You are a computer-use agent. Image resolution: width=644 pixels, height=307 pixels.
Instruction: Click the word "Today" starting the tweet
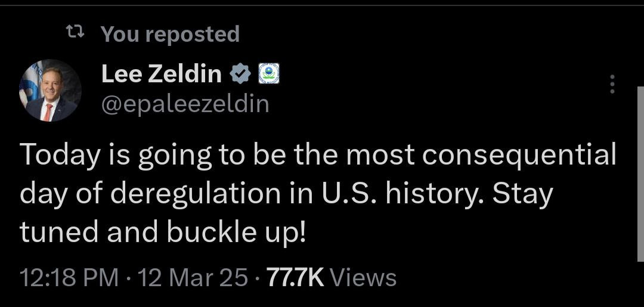coord(58,155)
